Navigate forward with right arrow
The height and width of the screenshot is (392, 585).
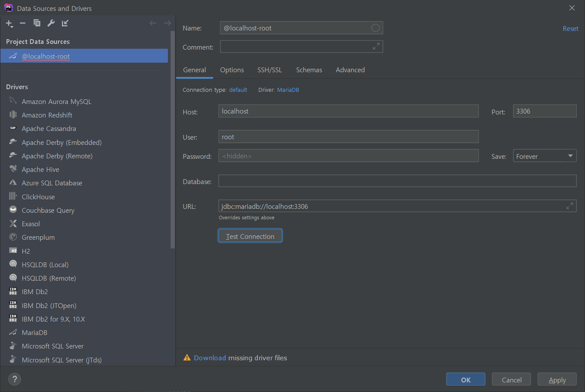167,23
